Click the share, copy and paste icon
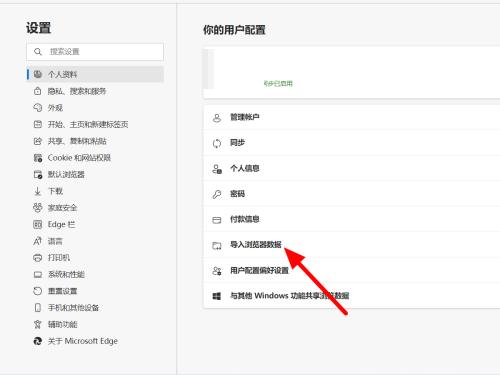Screen dimensions: 500x375 click(x=38, y=141)
